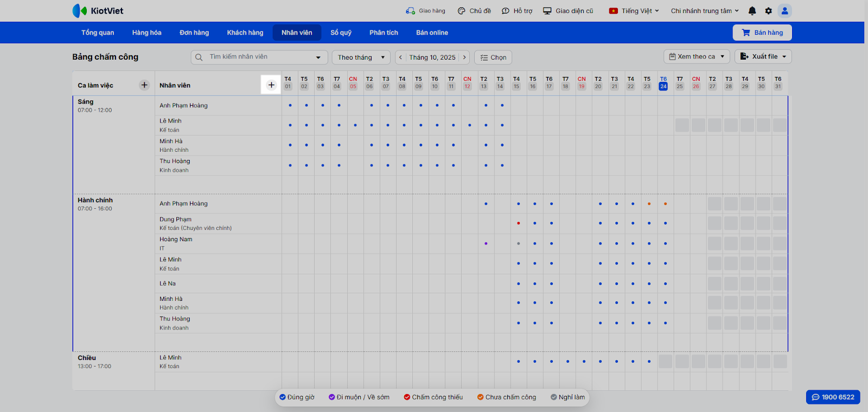
Task: Open the Xem theo ca dropdown
Action: point(697,56)
